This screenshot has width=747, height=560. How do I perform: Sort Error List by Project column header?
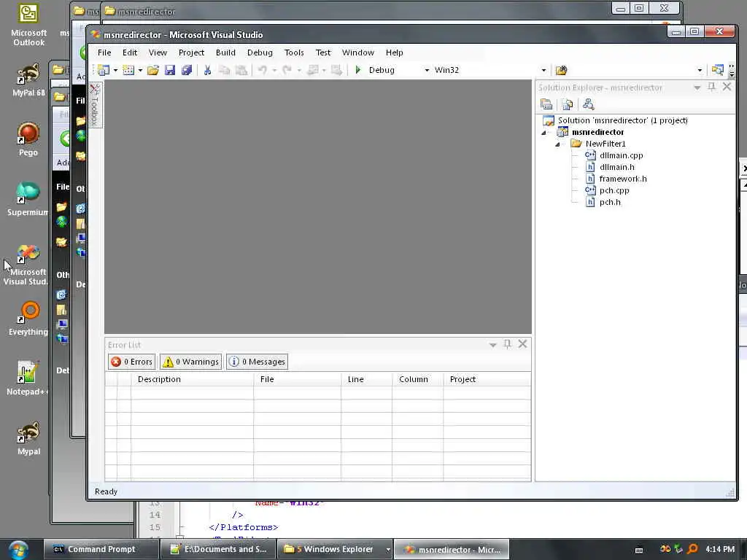(x=487, y=379)
